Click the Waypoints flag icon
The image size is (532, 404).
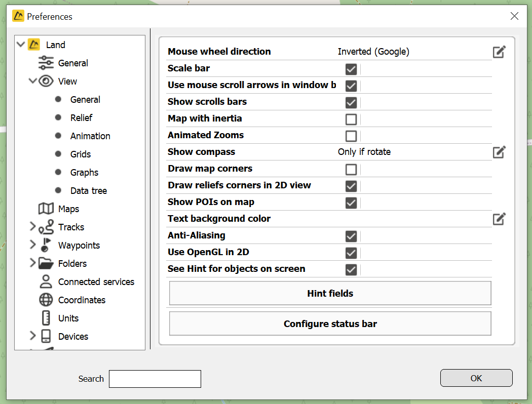pyautogui.click(x=46, y=245)
